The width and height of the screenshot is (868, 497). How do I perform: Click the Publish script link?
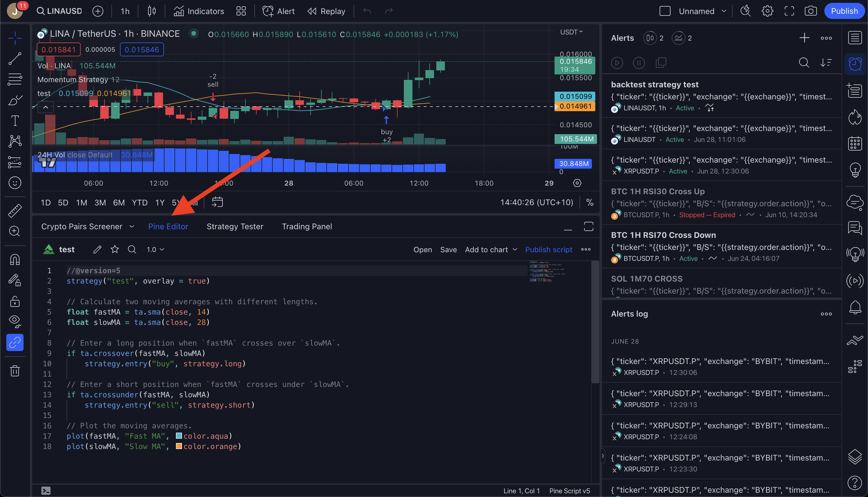549,250
